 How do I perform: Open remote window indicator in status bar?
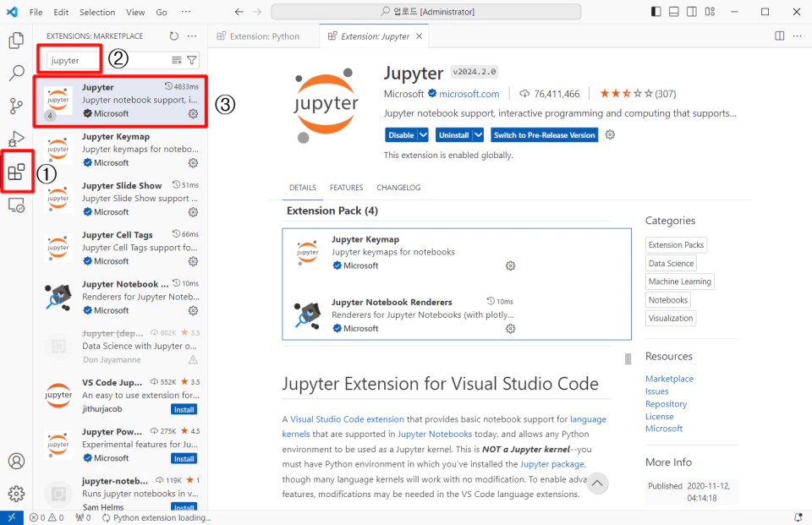click(x=11, y=517)
